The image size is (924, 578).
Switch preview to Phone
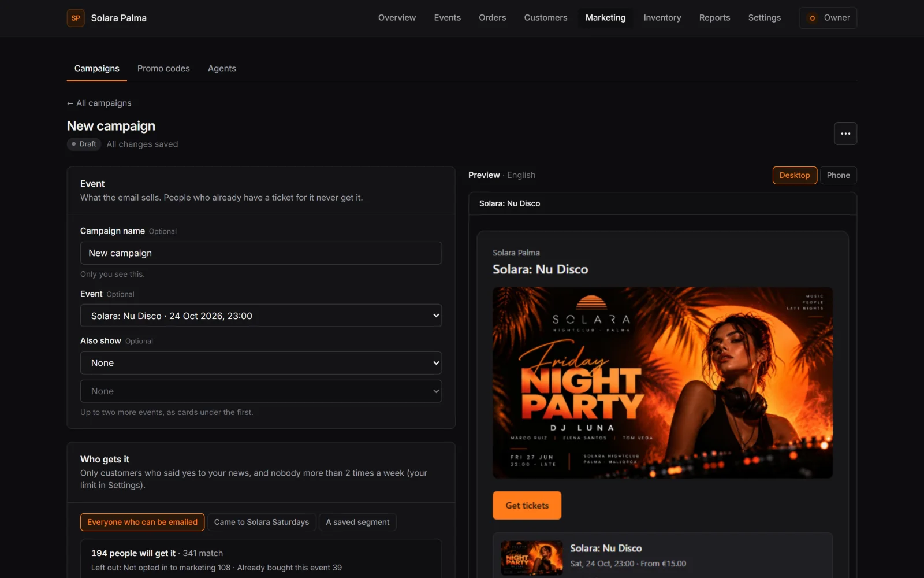coord(838,175)
